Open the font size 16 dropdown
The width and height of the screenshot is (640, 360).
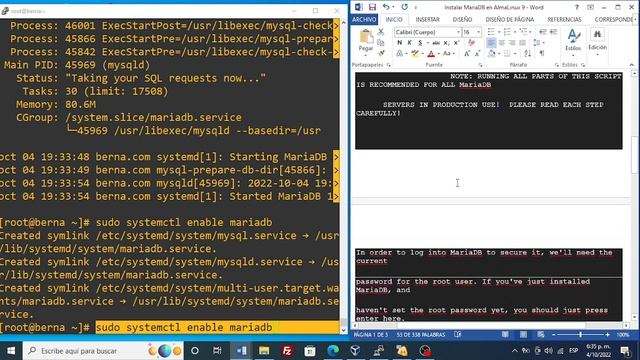coord(478,32)
